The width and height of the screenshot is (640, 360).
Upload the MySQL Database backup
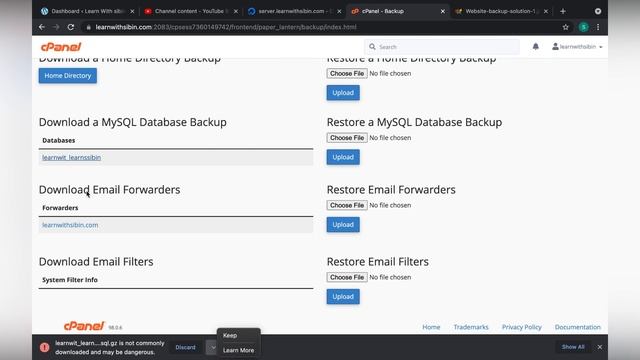pos(343,157)
